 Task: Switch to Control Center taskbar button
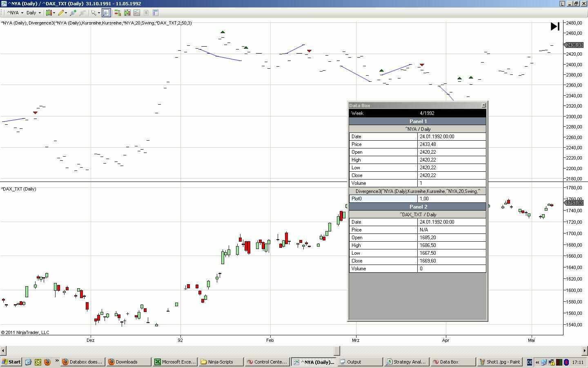pyautogui.click(x=267, y=362)
